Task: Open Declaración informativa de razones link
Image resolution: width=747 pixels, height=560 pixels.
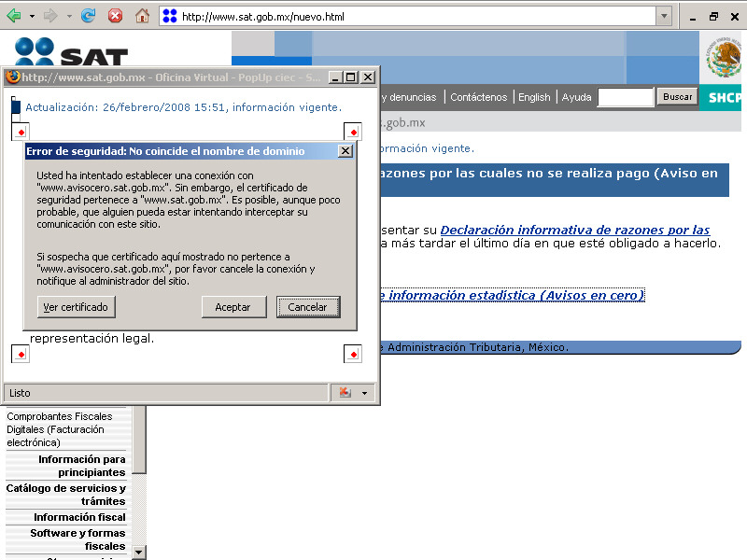Action: [x=575, y=230]
